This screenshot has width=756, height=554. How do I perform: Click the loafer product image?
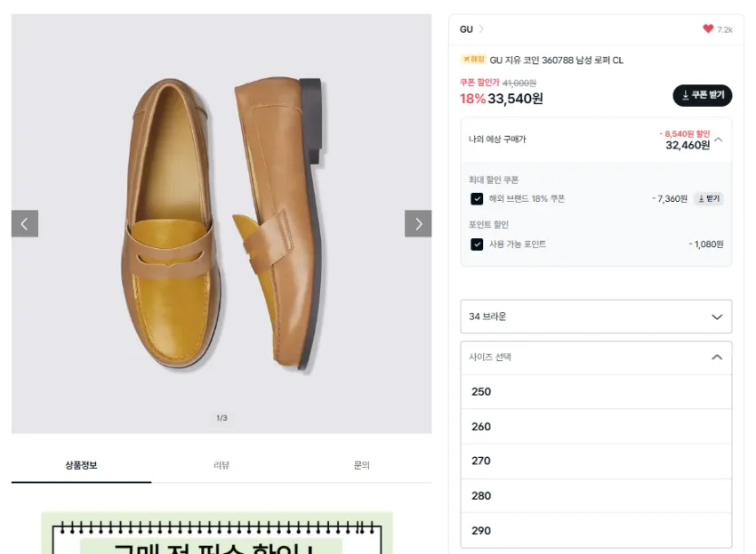click(x=221, y=223)
